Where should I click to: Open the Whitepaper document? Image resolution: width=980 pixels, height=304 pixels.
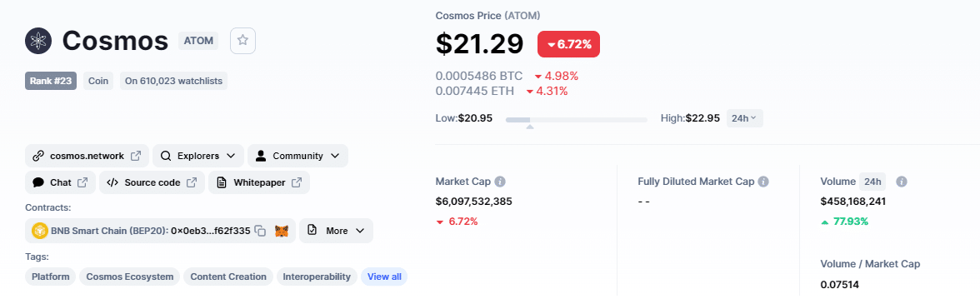tap(258, 182)
